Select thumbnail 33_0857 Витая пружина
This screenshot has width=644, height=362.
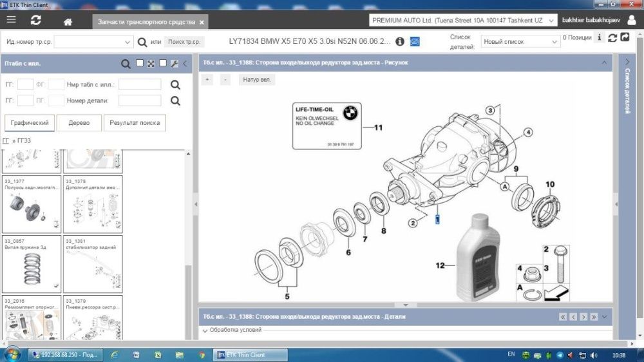[32, 264]
